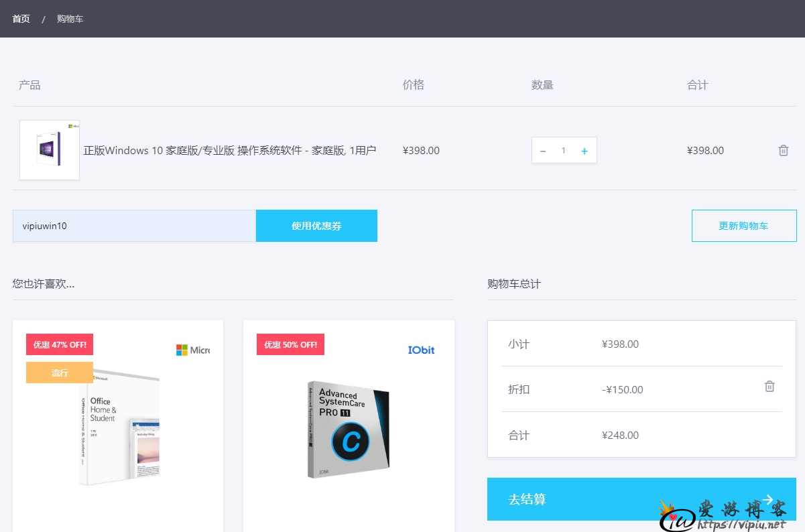805x532 pixels.
Task: Click 更新购物车 button
Action: 744,226
